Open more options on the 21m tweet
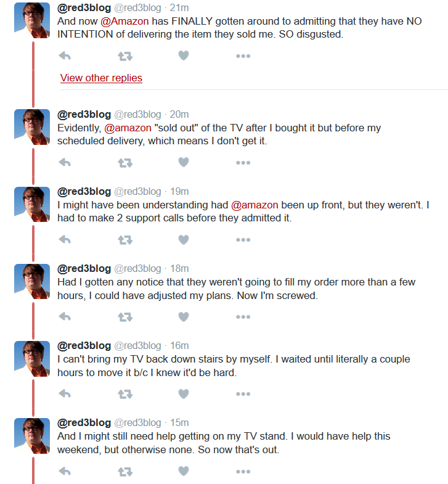448x484 pixels. (x=243, y=56)
